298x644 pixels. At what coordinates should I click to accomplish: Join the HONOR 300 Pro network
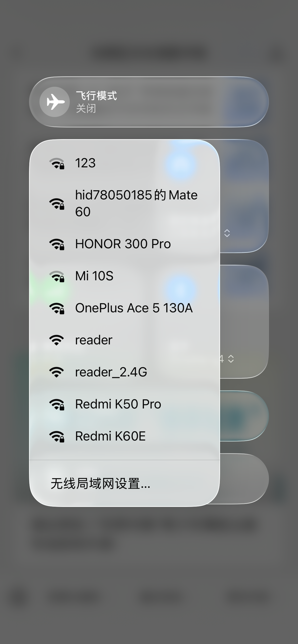tap(125, 244)
